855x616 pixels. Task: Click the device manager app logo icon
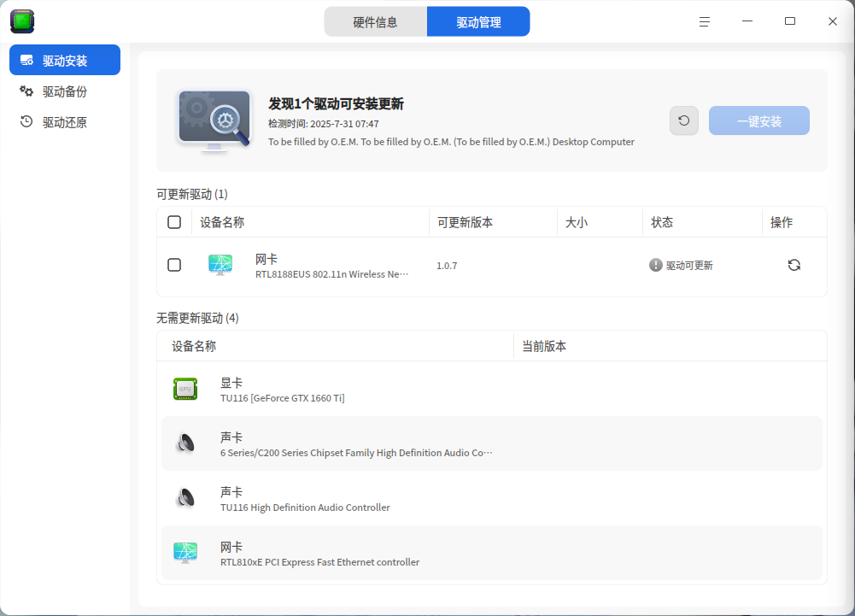pos(22,21)
